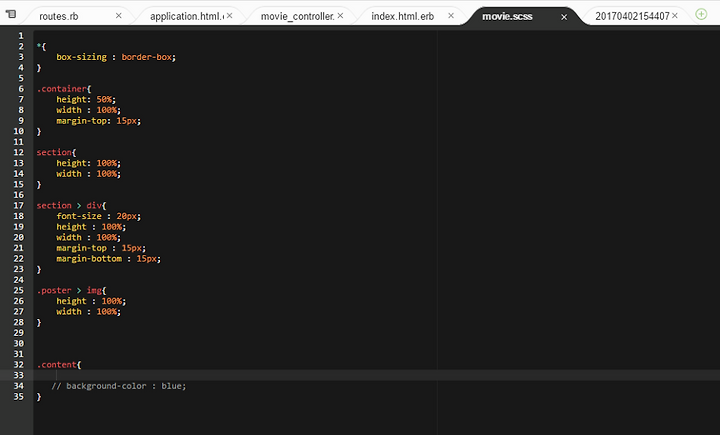Click 'width' on line 27
Screen dimensions: 720x435
pyautogui.click(x=69, y=312)
